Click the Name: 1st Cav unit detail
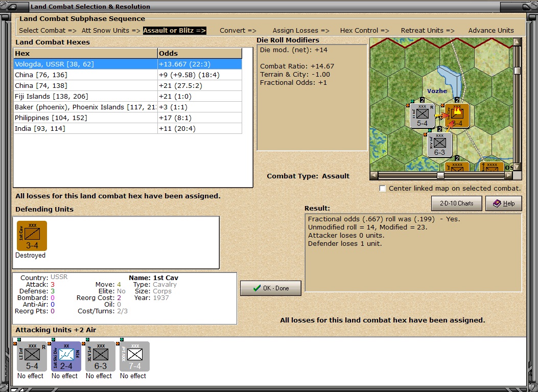 point(153,278)
